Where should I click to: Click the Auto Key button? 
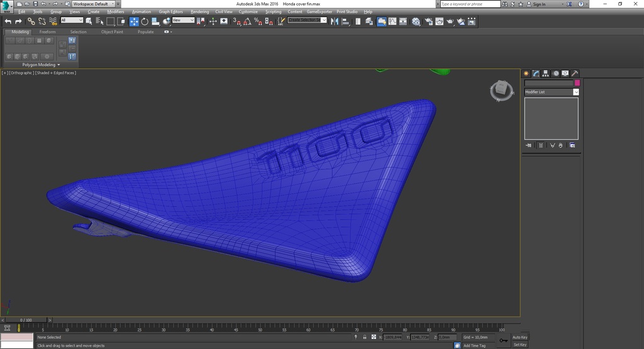[x=519, y=337]
